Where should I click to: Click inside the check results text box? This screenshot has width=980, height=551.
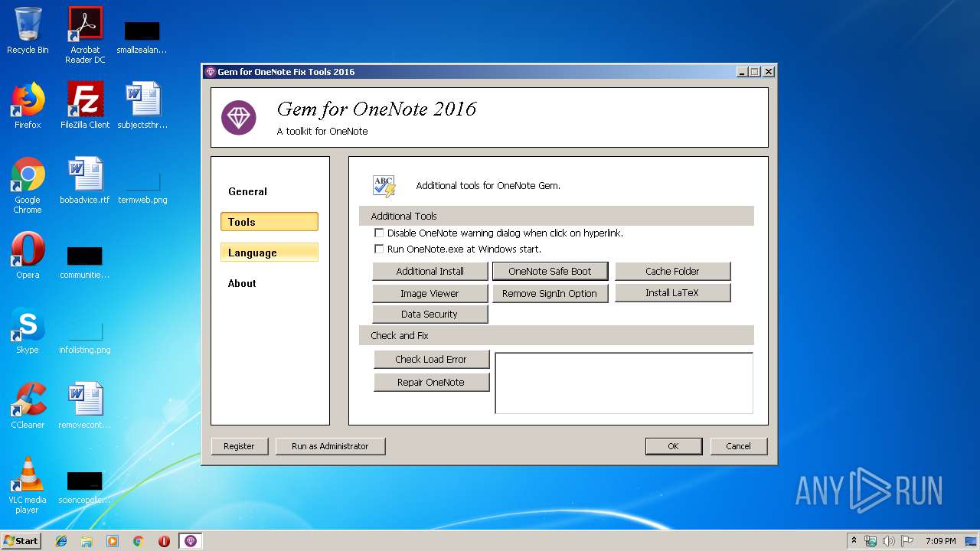(624, 383)
